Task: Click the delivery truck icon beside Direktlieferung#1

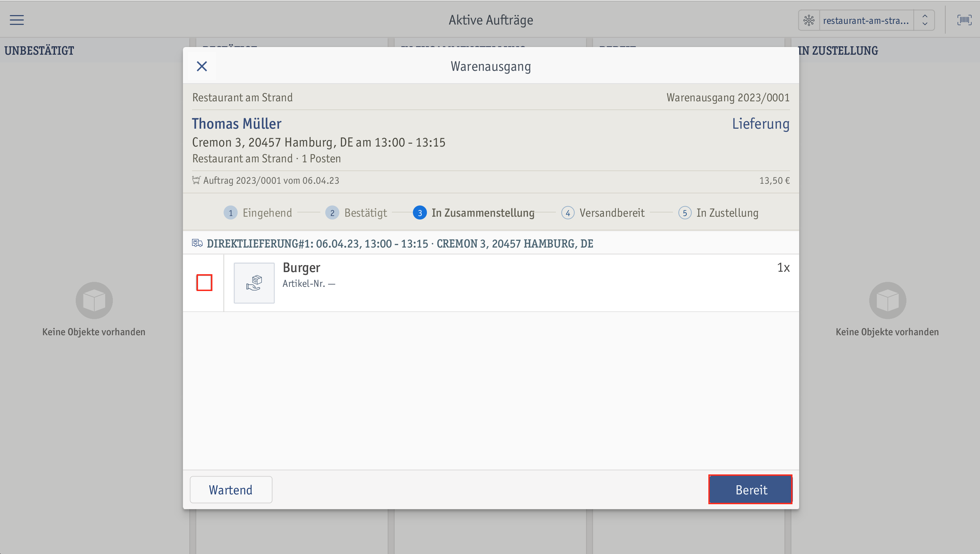Action: [197, 243]
